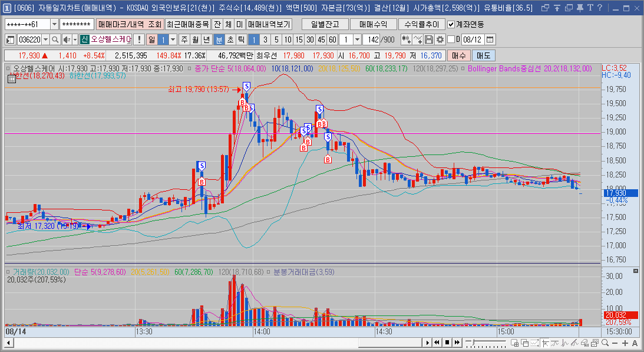
Task: Click the chart zoom slider at bottom
Action: pos(486,343)
